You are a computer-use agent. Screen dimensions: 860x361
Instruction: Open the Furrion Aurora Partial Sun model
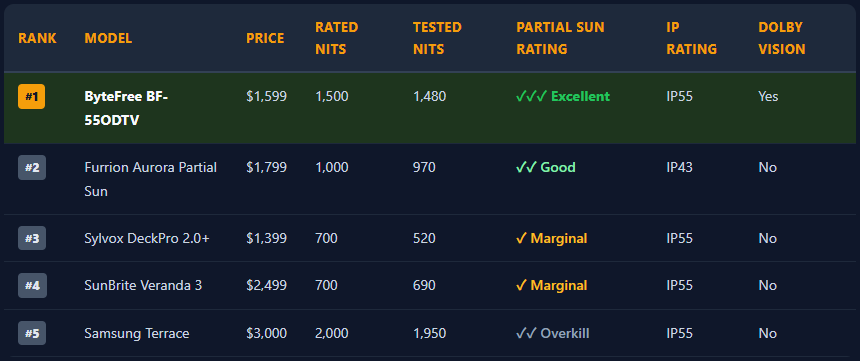tap(151, 179)
